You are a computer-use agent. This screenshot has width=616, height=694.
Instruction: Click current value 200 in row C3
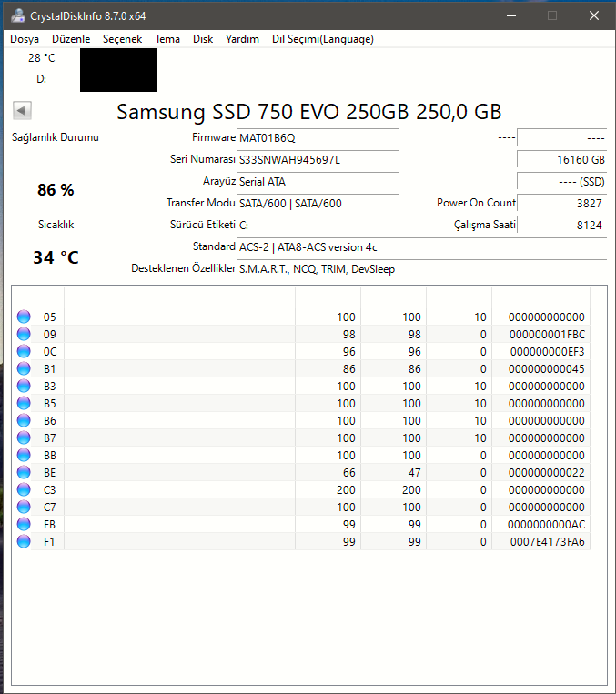point(346,489)
